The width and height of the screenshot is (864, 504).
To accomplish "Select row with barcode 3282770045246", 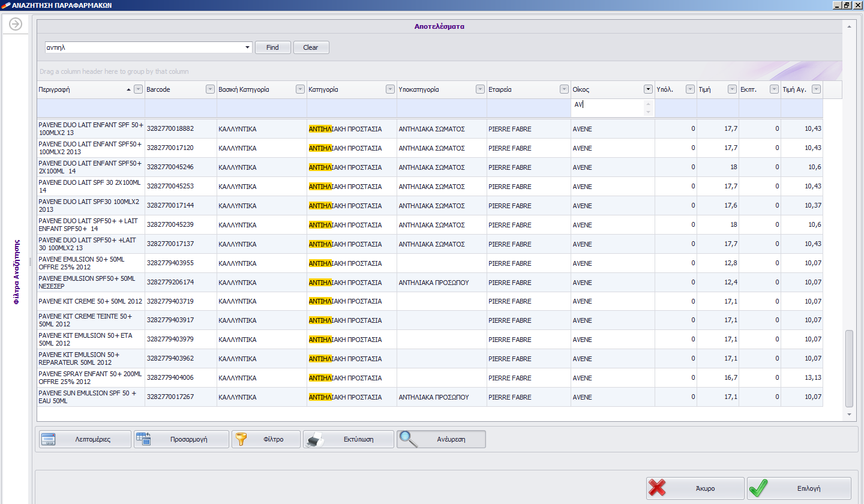I will click(430, 167).
